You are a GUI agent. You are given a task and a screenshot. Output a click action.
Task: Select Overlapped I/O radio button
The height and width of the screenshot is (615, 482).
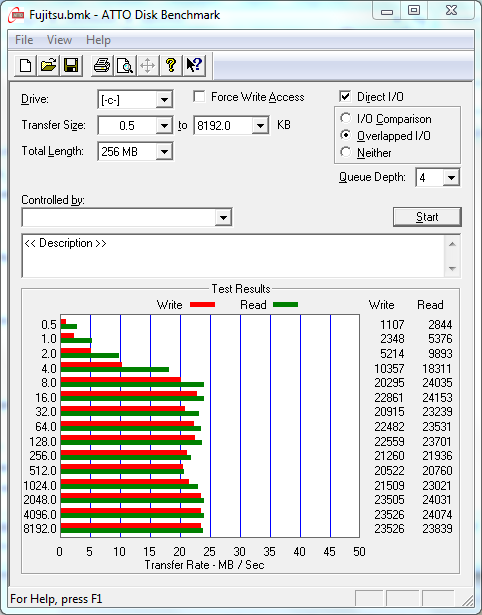coord(346,135)
